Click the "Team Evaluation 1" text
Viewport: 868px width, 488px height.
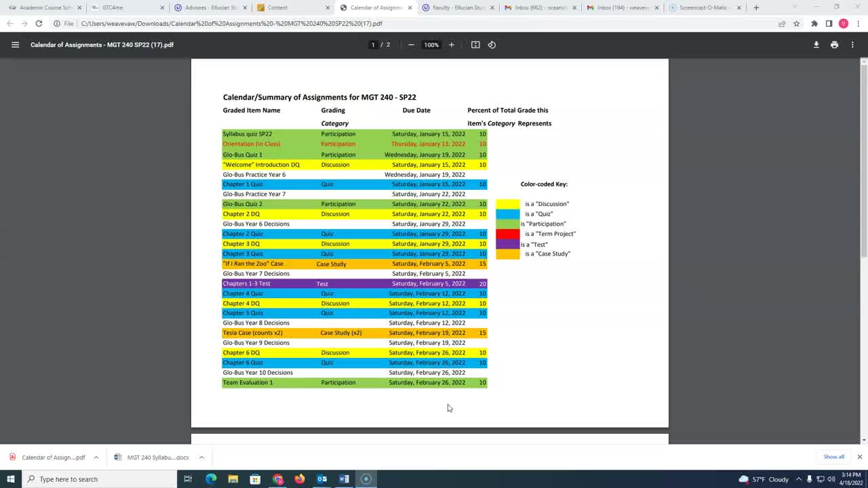[x=248, y=382]
